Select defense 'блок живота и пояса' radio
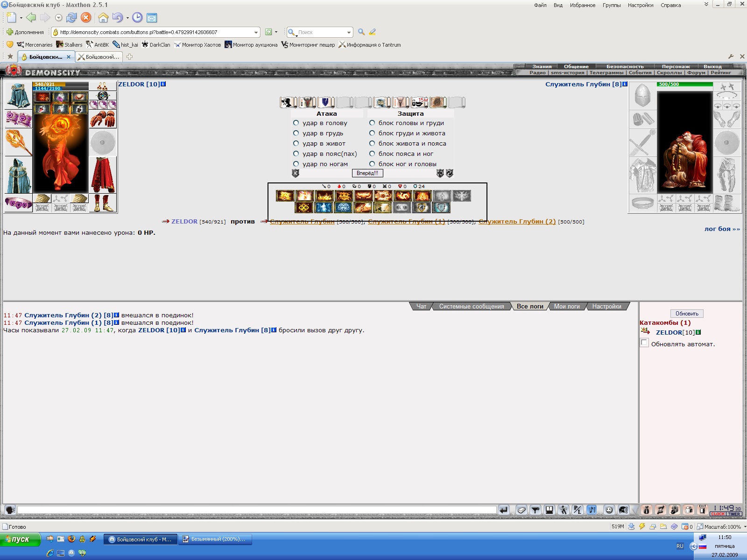 (372, 143)
